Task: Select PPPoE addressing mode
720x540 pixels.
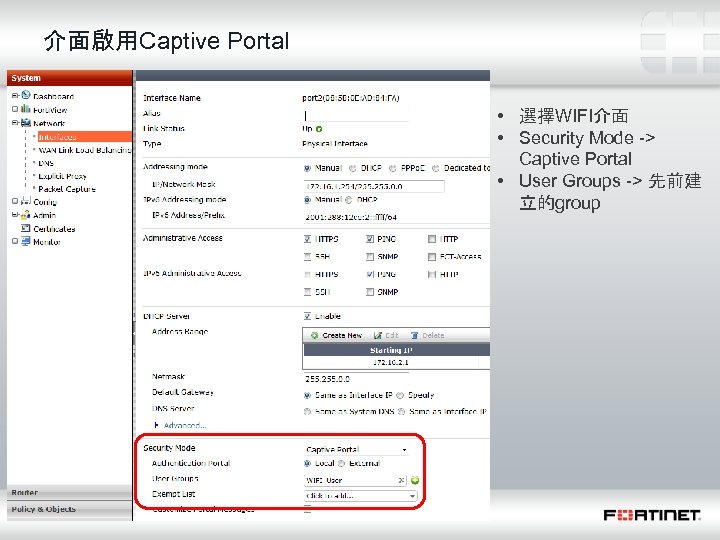Action: (393, 168)
